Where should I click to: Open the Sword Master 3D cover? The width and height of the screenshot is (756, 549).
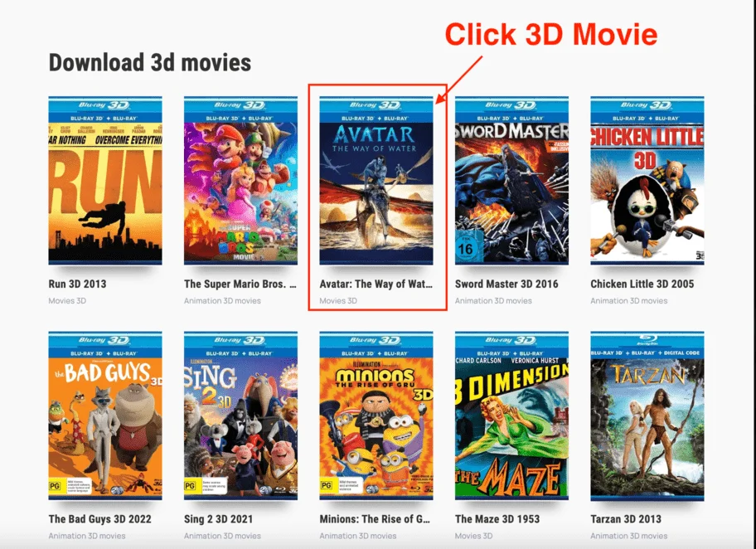click(x=511, y=181)
